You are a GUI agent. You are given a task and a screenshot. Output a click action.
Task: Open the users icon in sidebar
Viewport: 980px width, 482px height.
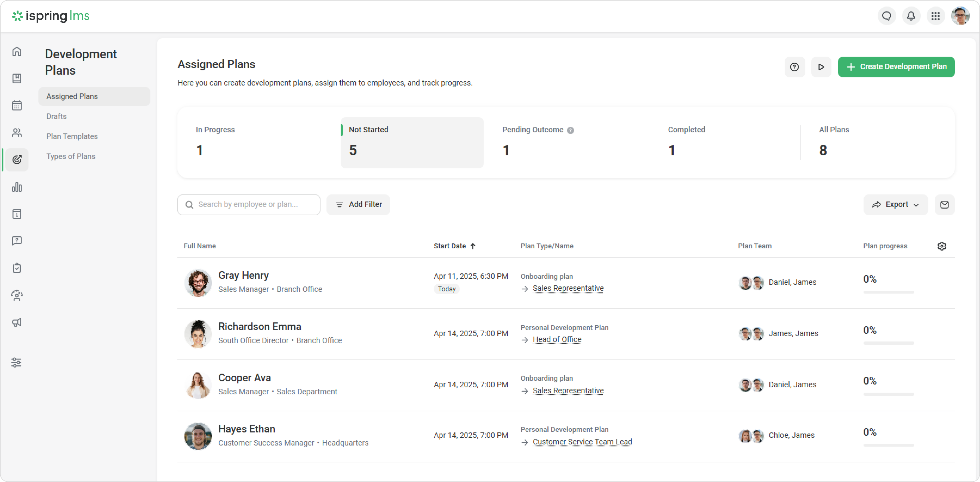click(x=17, y=133)
